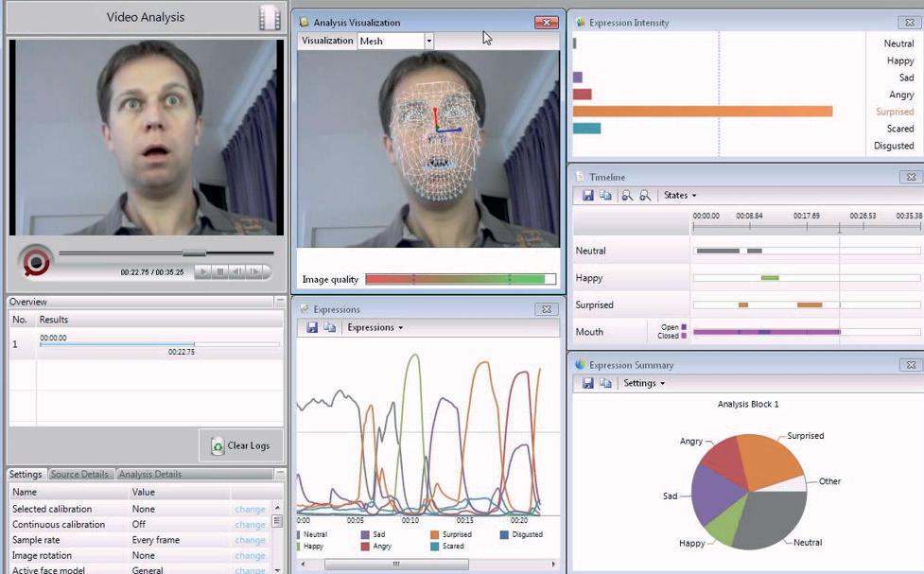
Task: Change the Sample rate setting
Action: coord(250,540)
